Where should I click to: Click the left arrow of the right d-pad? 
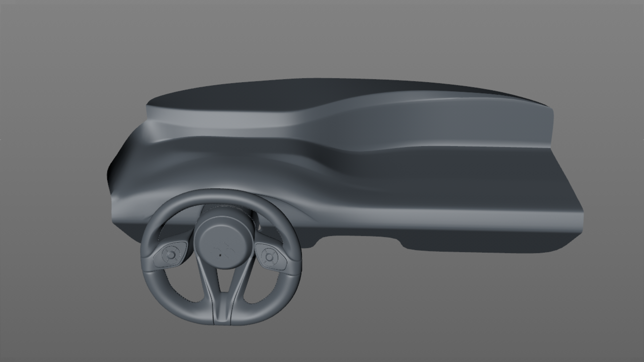pos(263,258)
